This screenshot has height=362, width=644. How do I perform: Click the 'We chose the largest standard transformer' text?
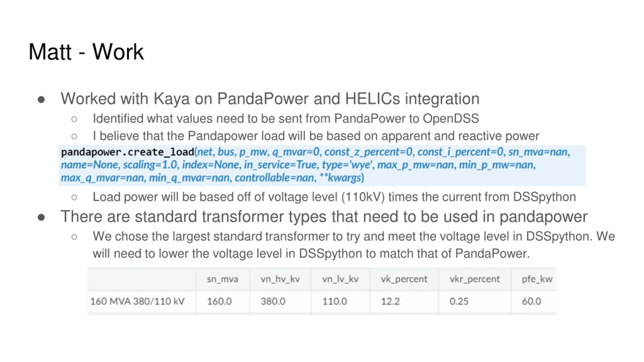354,245
